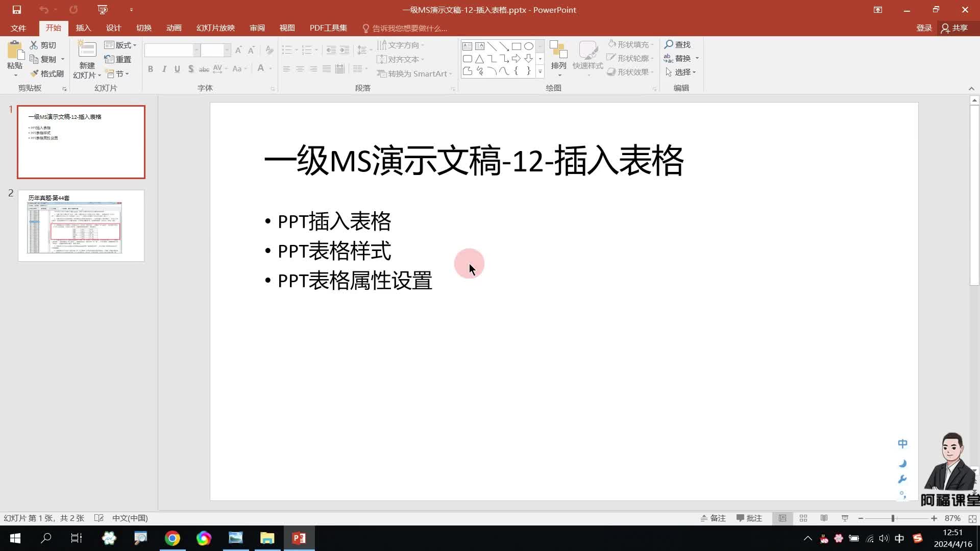Toggle text Shadow formatting
Image resolution: width=980 pixels, height=551 pixels.
(x=190, y=69)
